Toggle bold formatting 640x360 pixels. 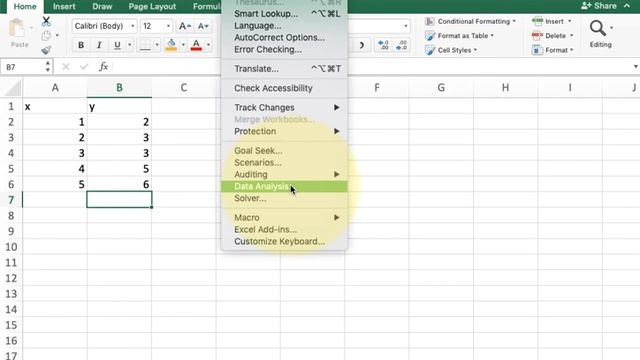coord(81,45)
